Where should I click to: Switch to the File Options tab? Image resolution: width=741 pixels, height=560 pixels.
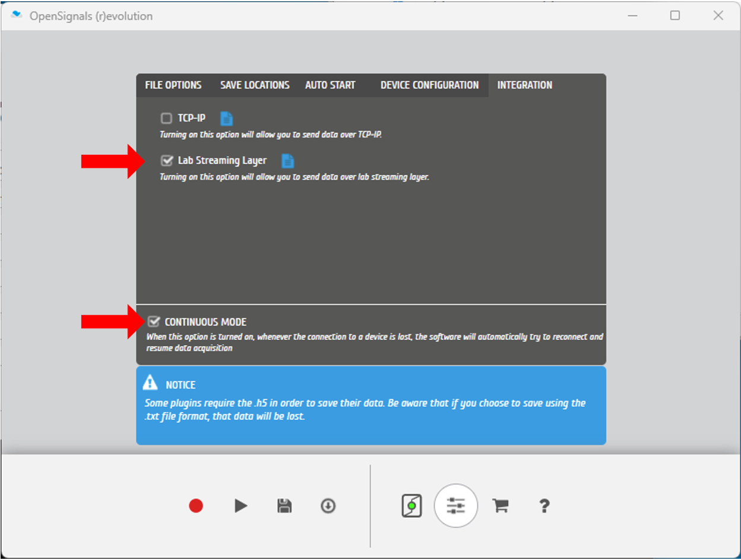coord(173,85)
